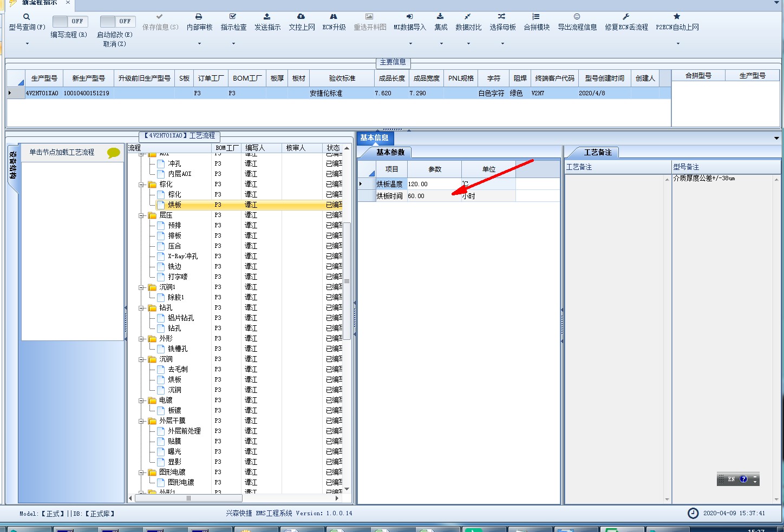The image size is (784, 532).
Task: Click the 编写人 column header in process tree
Action: coord(263,148)
